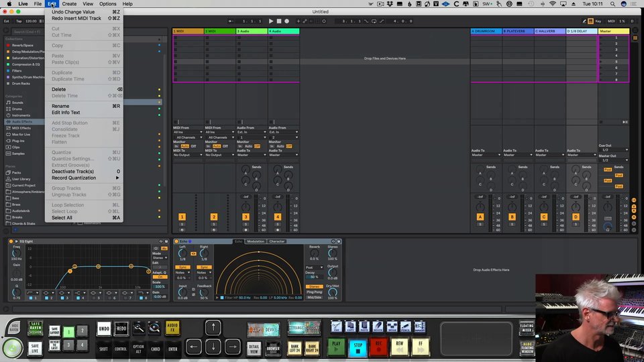This screenshot has height=362, width=644.
Task: Toggle track 1 activator button
Action: 182,217
